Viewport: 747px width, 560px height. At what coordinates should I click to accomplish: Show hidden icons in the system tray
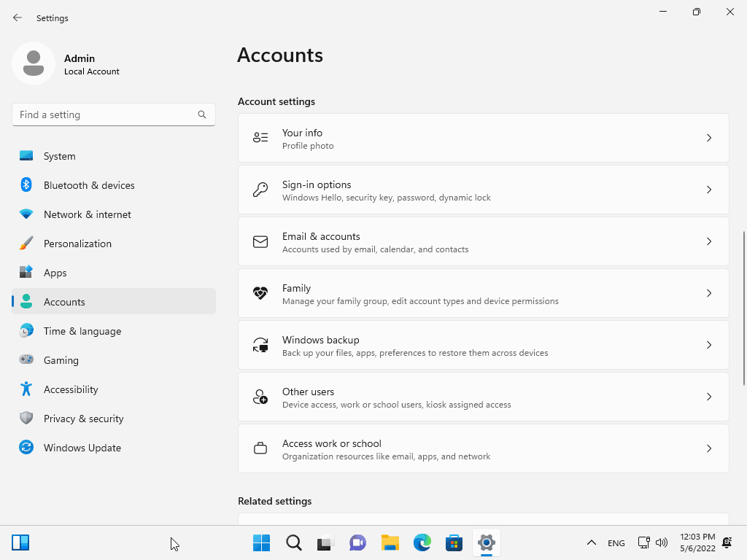coord(592,542)
